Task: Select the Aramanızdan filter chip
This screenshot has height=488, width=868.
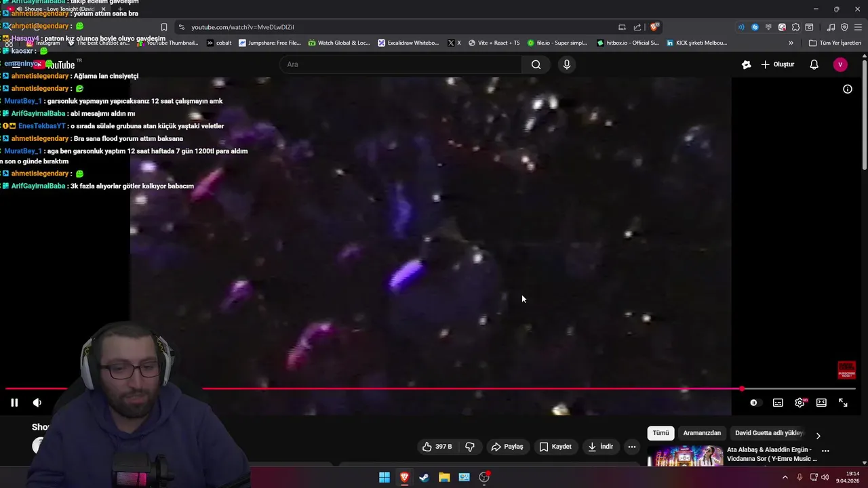Action: (702, 433)
